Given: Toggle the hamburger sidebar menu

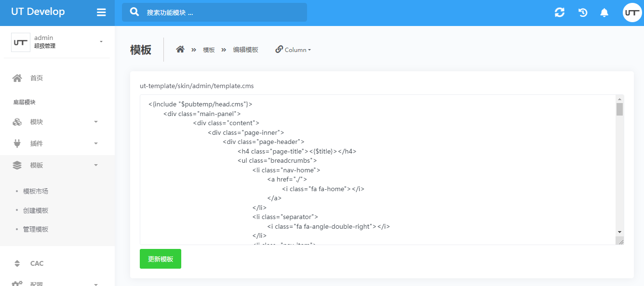Looking at the screenshot, I should (x=101, y=13).
